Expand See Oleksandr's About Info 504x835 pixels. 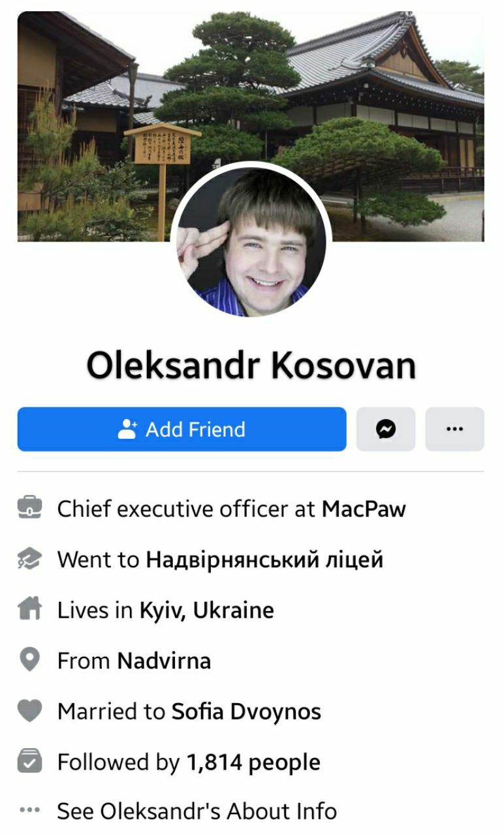coord(197,811)
